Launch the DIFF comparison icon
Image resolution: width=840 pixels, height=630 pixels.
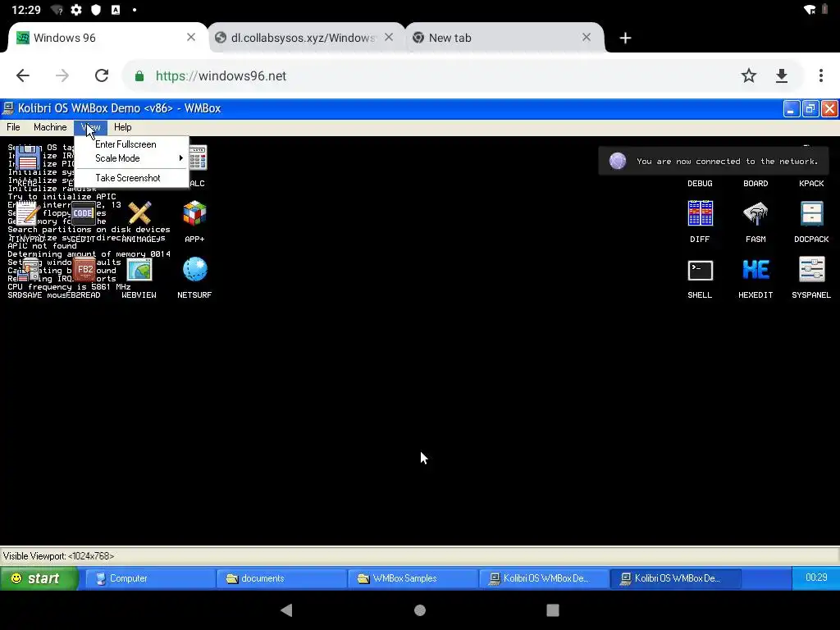tap(701, 213)
